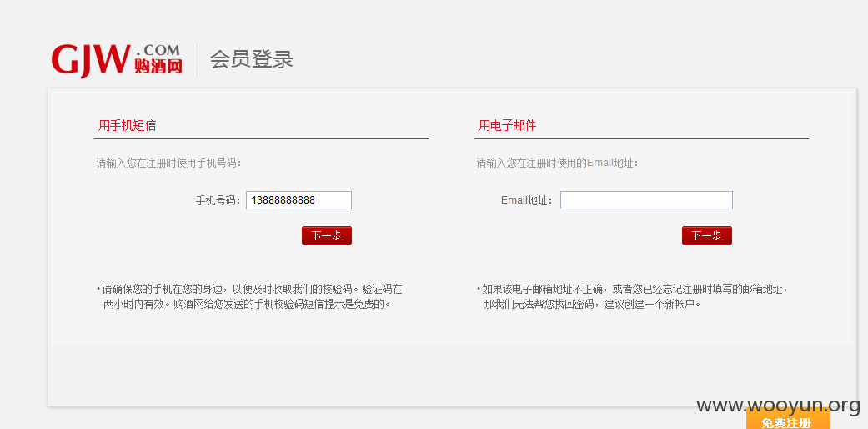
Task: Click the text 请输入您在注册时使用手机号码
Action: pyautogui.click(x=168, y=164)
